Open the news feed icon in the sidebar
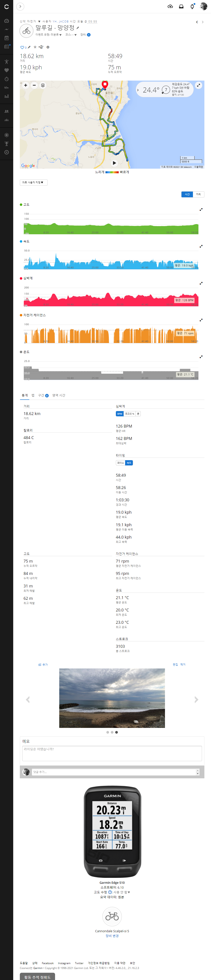The height and width of the screenshot is (980, 211). (x=6, y=46)
